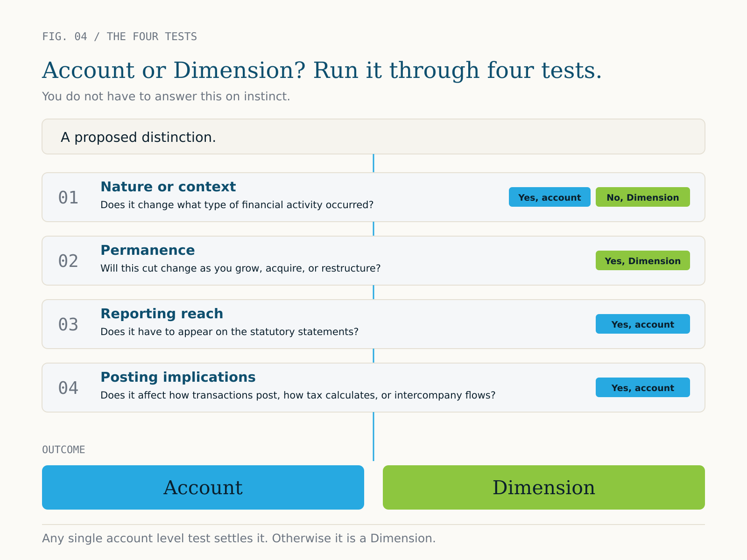Select the "A proposed distinction." box
747x560 pixels.
click(x=373, y=137)
